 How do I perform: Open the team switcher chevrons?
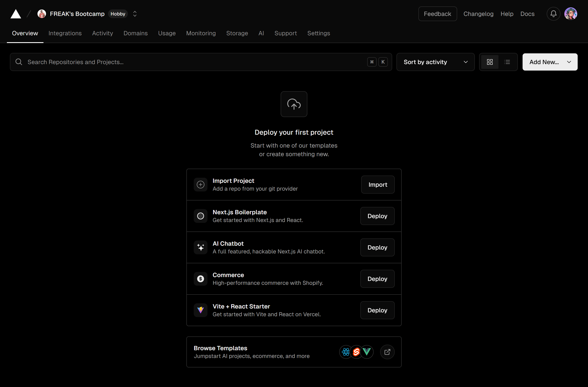pyautogui.click(x=135, y=14)
